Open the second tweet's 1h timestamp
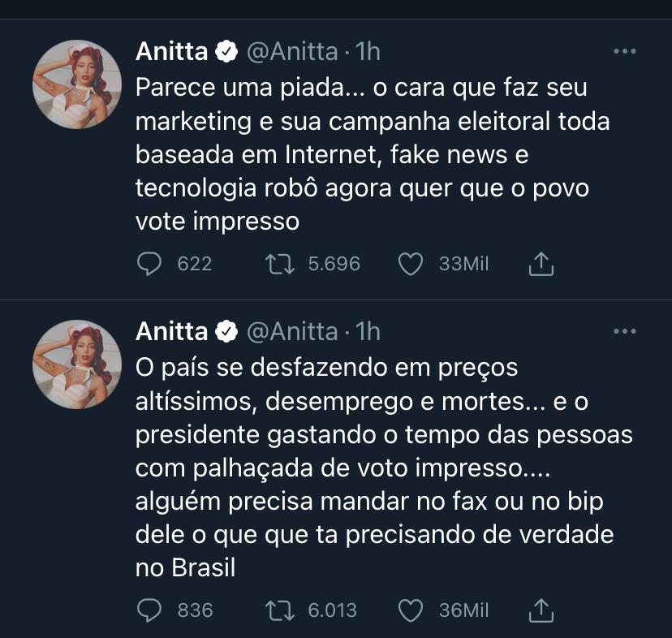The height and width of the screenshot is (638, 672). tap(368, 331)
